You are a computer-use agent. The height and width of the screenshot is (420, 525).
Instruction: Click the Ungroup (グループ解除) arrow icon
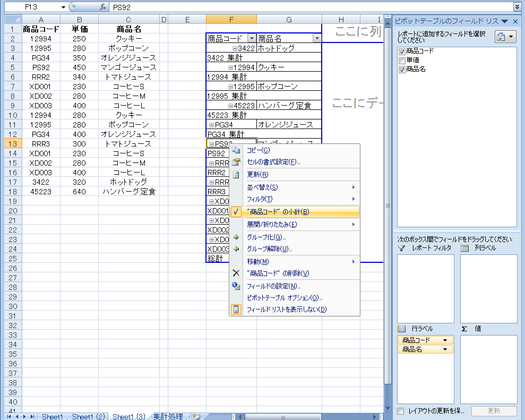click(237, 248)
